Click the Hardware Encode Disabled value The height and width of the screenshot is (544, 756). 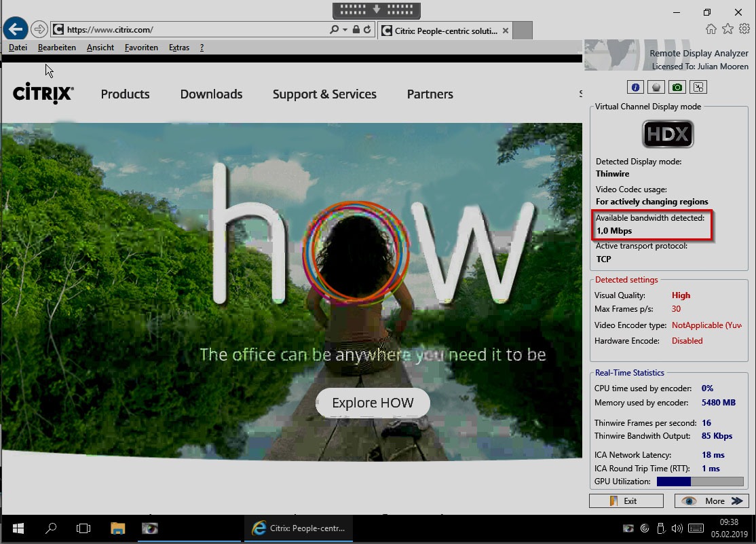point(687,341)
